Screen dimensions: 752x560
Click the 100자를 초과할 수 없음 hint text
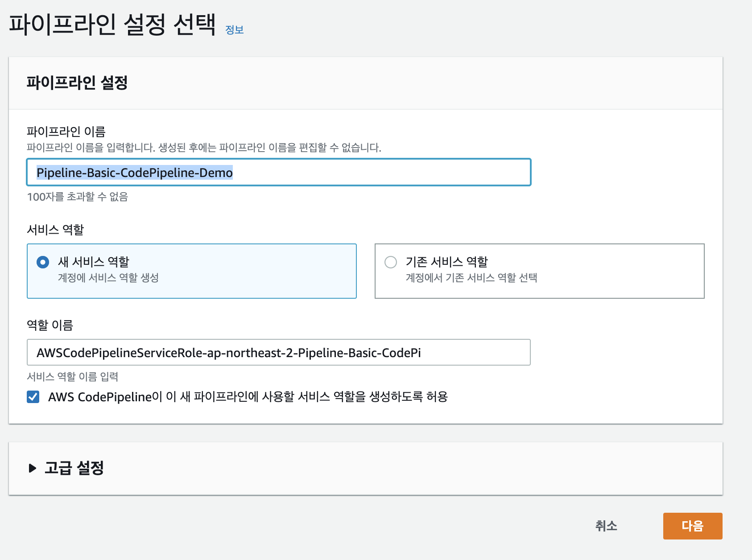pos(78,197)
